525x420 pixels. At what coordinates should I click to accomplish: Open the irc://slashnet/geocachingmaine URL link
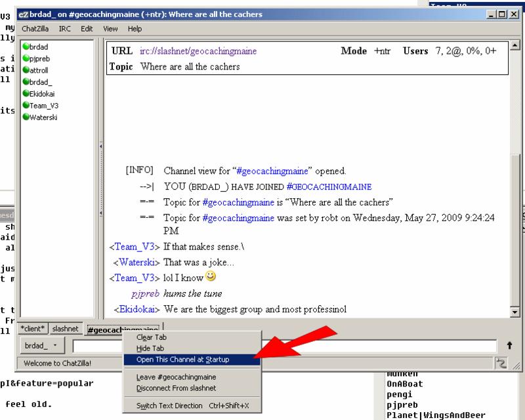click(198, 51)
